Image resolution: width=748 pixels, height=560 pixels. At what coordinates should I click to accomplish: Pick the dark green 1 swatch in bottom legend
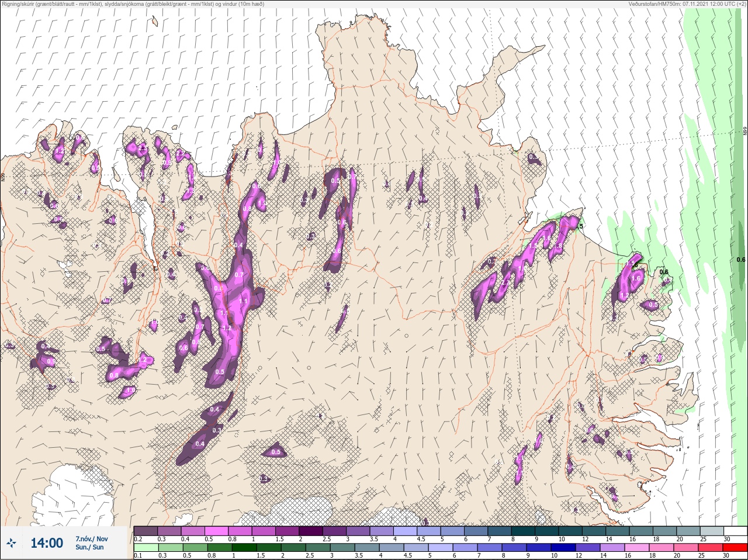pyautogui.click(x=244, y=547)
